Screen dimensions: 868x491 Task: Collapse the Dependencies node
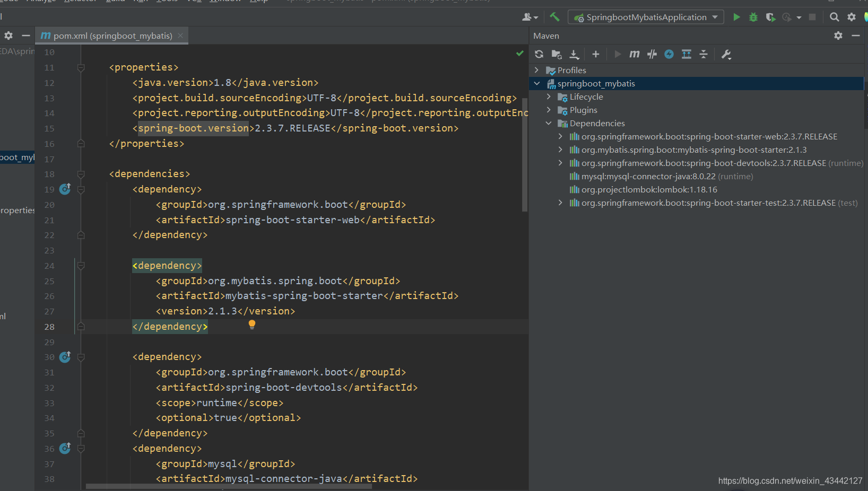pyautogui.click(x=549, y=122)
